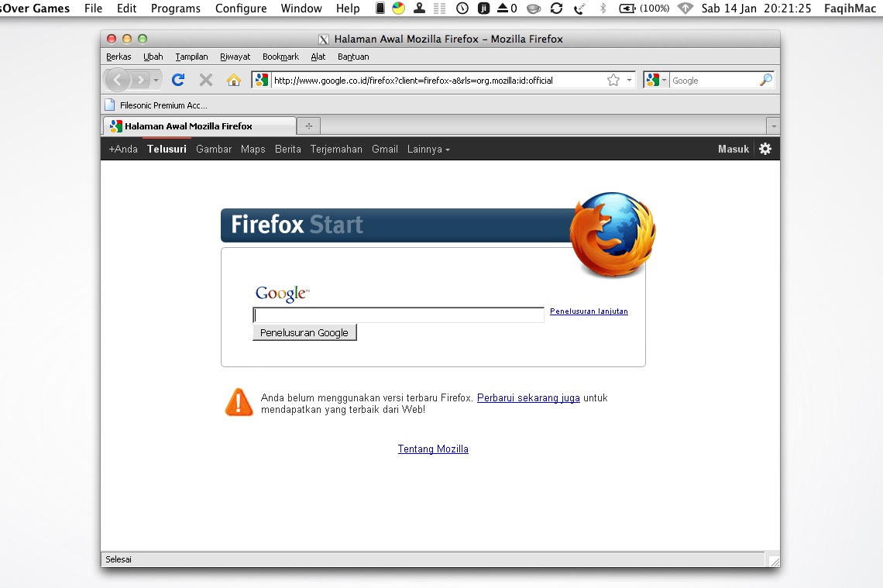Open the Berkas menu
Screen dimensions: 883x588
[119, 57]
